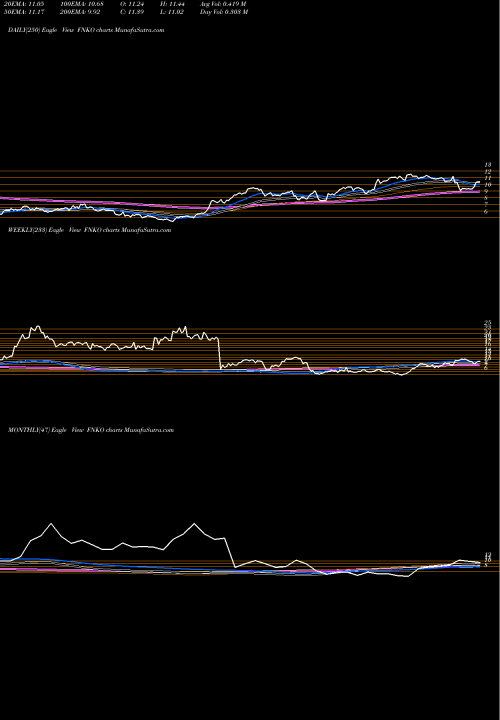Click the low price L: 11.02
The width and height of the screenshot is (500, 720).
(171, 12)
